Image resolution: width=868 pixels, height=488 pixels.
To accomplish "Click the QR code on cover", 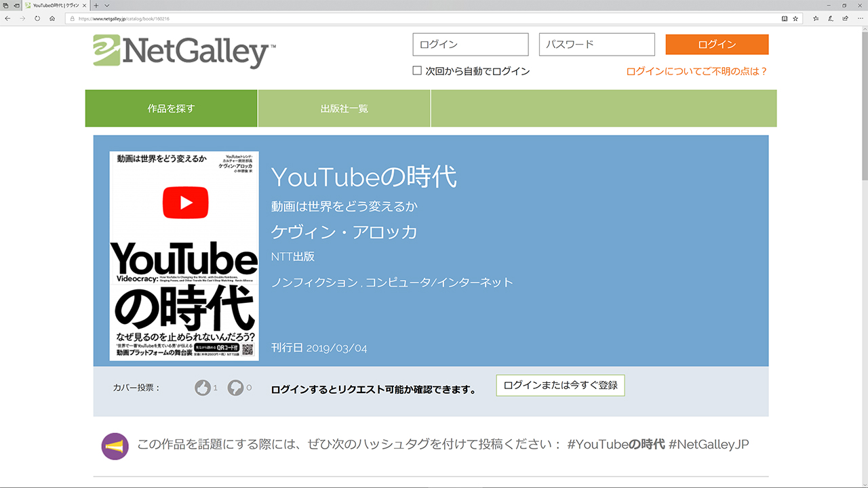I will pos(248,350).
